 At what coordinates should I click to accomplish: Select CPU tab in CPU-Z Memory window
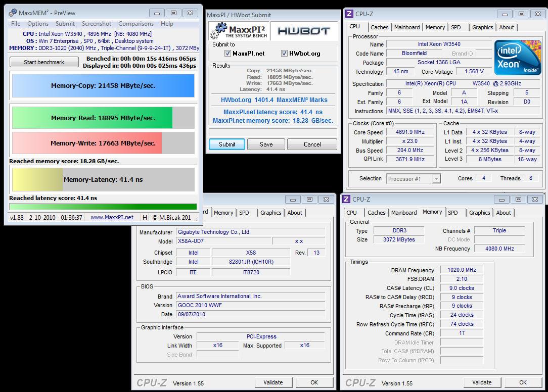(x=351, y=213)
